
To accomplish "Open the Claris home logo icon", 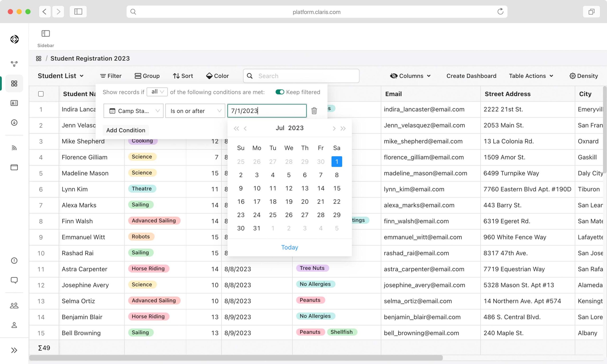I will [x=14, y=39].
